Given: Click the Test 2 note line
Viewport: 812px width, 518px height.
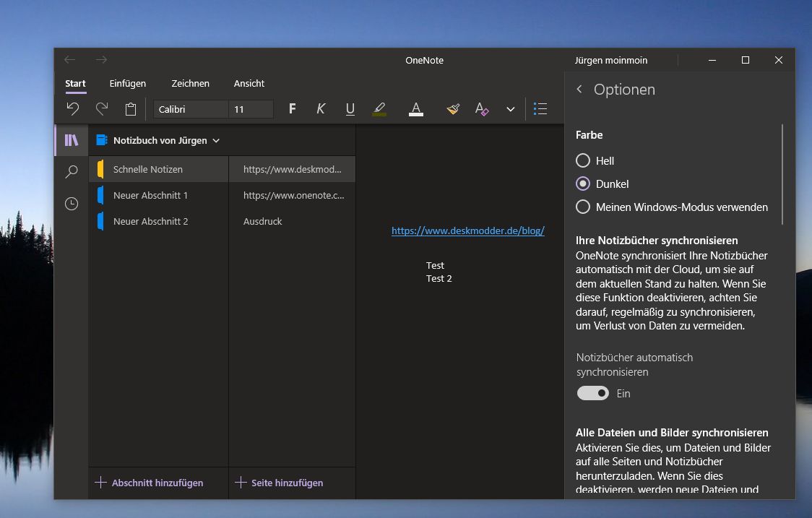Looking at the screenshot, I should [439, 279].
